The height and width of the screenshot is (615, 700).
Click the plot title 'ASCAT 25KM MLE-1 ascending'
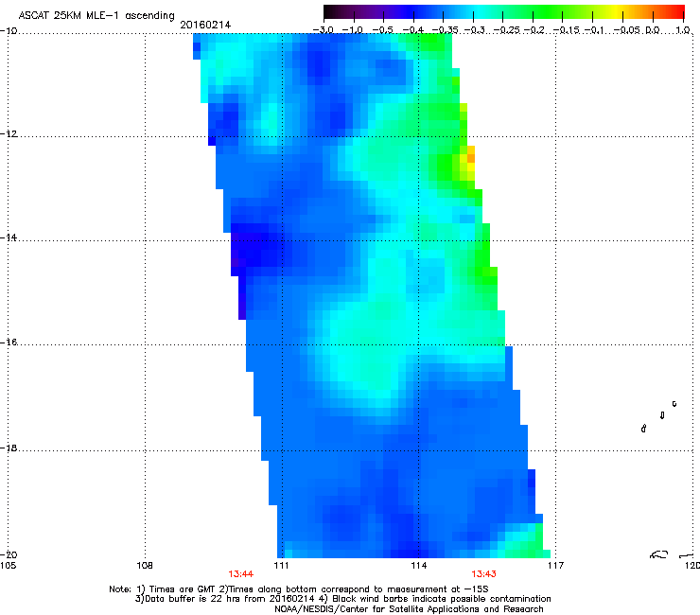coord(96,16)
